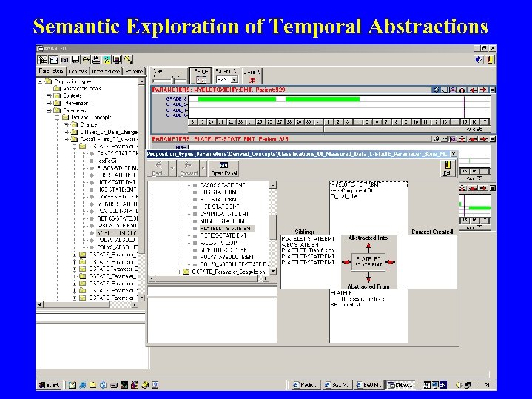Click Internet Explorer icon in quick launch
The width and height of the screenshot is (532, 399).
coord(82,385)
